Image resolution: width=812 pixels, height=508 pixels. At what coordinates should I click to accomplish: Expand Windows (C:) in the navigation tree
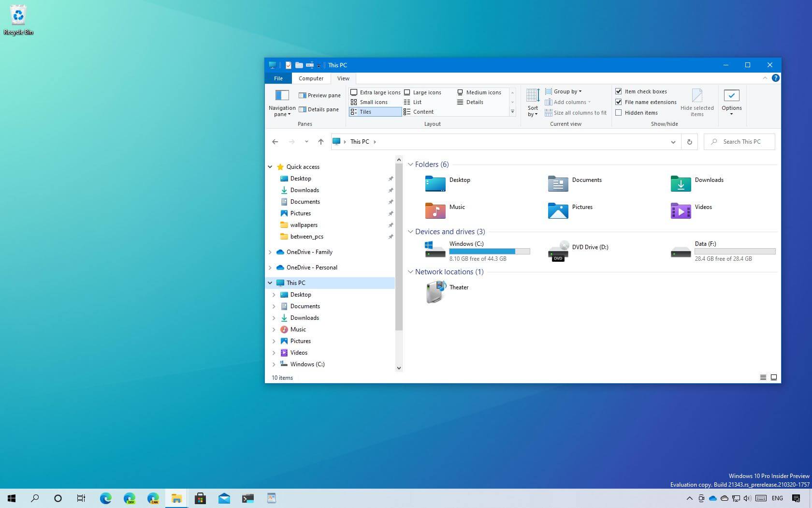[274, 364]
